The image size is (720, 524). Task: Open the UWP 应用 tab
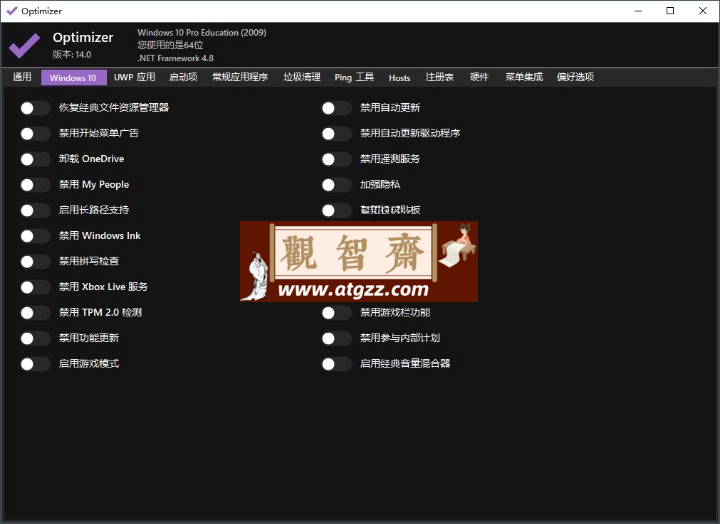point(135,77)
